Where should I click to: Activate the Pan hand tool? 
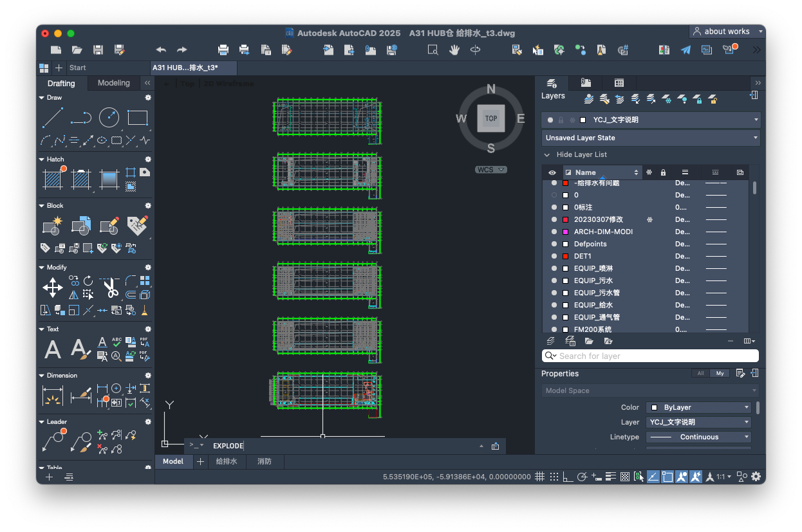tap(454, 50)
